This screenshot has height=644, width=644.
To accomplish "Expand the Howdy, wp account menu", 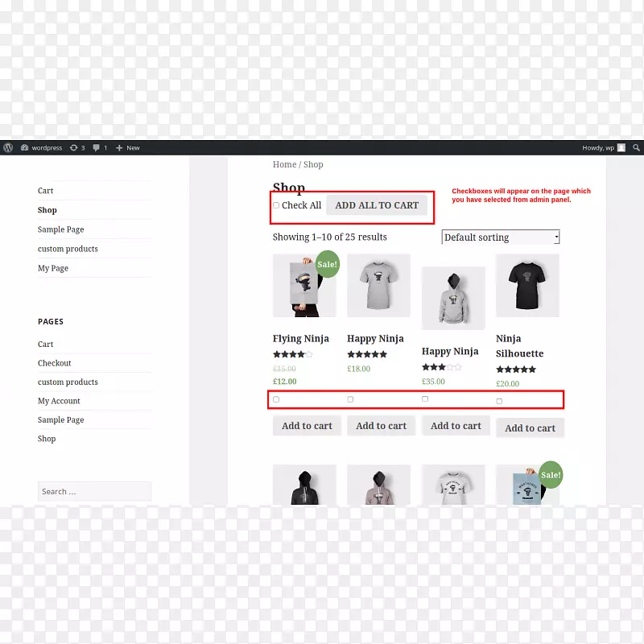I will click(x=600, y=147).
